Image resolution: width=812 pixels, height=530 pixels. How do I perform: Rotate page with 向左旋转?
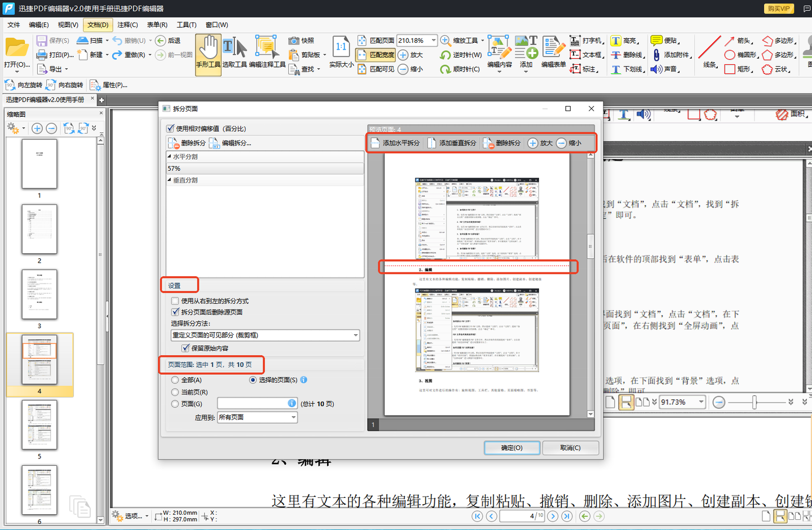24,85
